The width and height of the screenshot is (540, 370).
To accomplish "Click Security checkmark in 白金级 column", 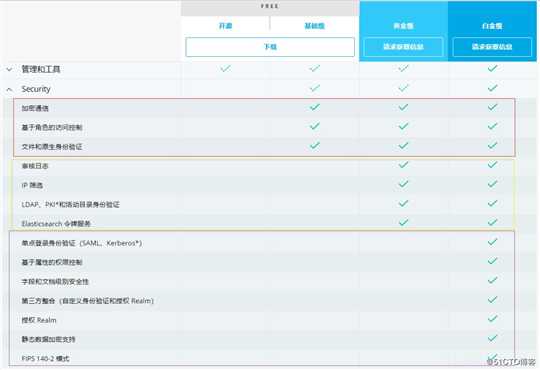I will click(492, 88).
